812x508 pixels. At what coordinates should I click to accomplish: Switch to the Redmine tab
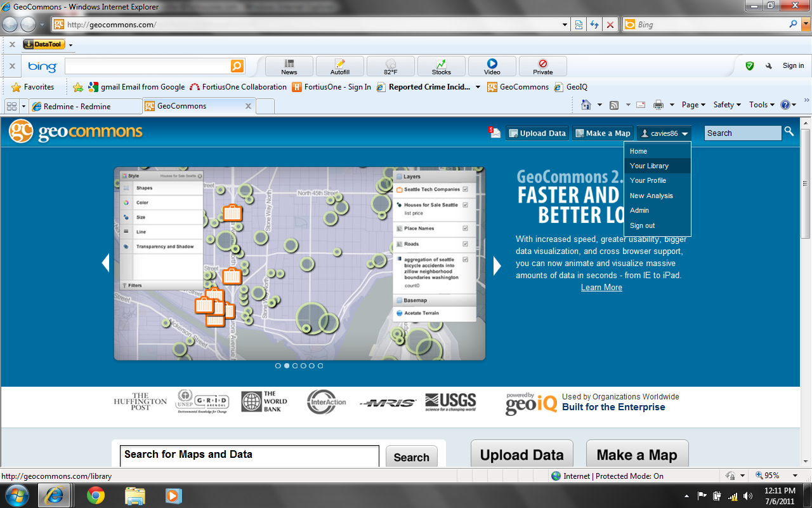click(86, 106)
